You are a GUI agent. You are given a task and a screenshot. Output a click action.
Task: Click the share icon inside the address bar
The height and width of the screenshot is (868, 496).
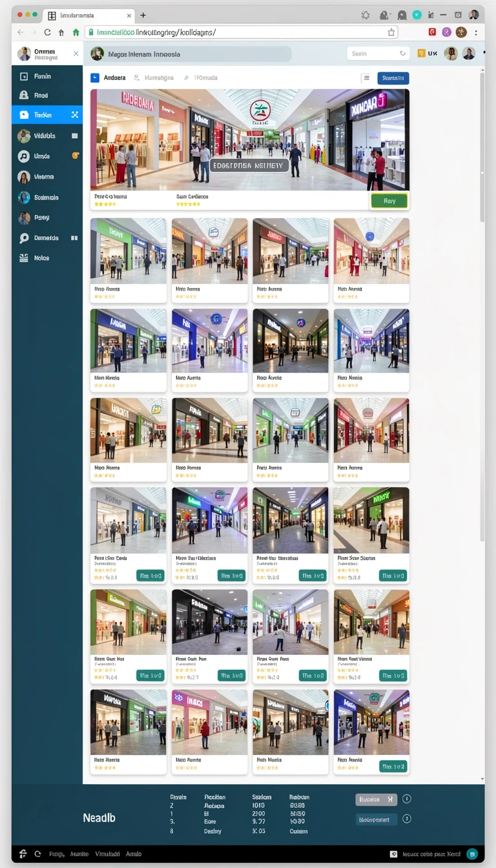(391, 32)
